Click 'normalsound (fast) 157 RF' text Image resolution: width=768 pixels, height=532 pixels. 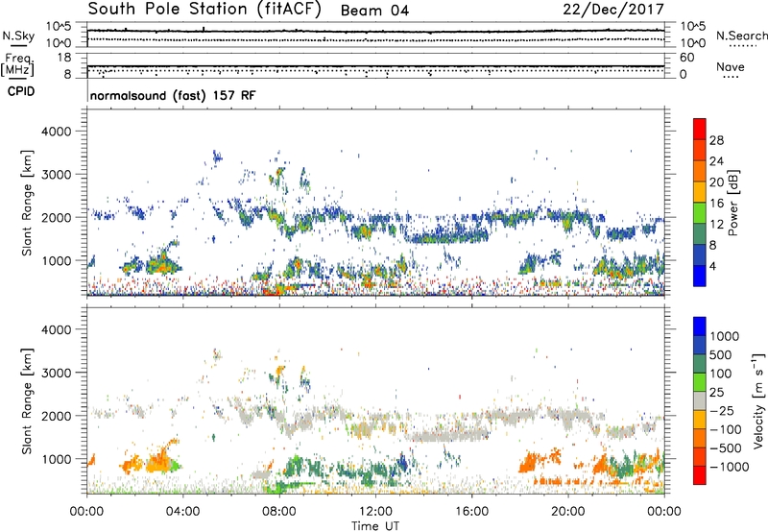(x=173, y=95)
